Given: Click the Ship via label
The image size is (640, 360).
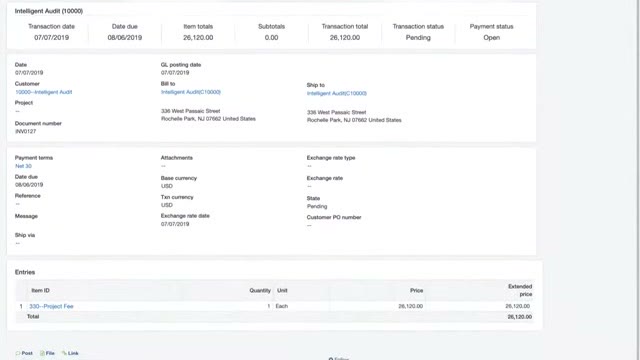Looking at the screenshot, I should (x=25, y=236).
